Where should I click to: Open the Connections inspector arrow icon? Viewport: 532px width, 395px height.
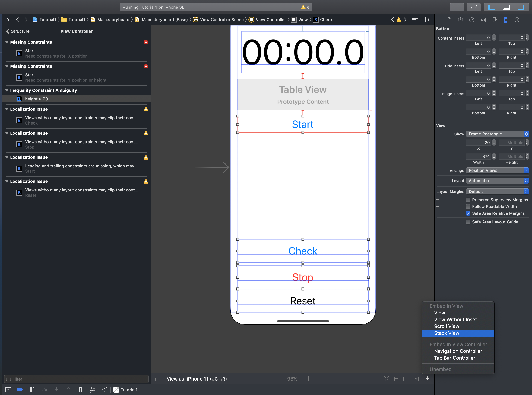click(517, 20)
